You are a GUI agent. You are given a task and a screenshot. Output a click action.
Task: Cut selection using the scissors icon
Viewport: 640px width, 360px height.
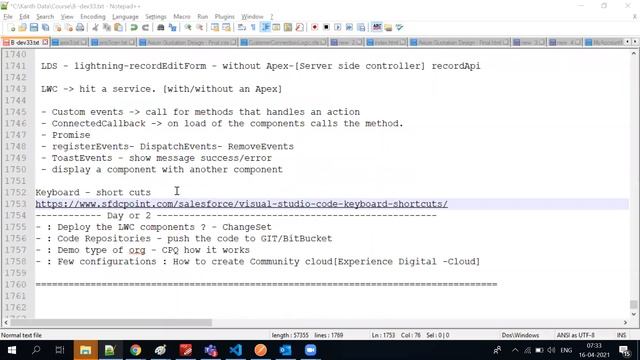click(x=95, y=27)
